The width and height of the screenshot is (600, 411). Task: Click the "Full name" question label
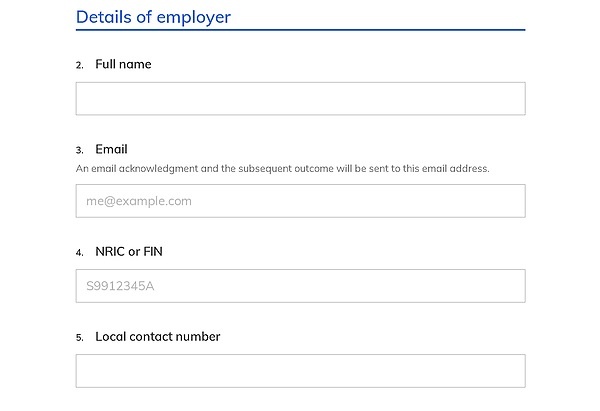tap(123, 64)
